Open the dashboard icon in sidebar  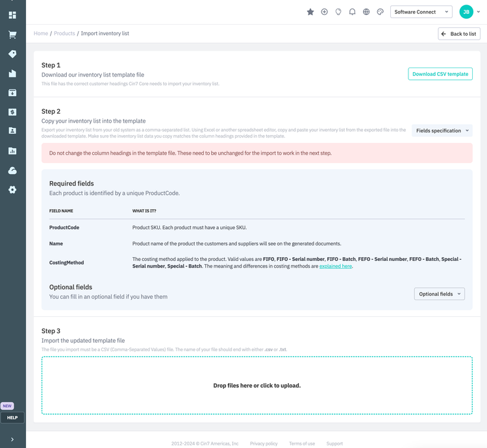[x=12, y=15]
